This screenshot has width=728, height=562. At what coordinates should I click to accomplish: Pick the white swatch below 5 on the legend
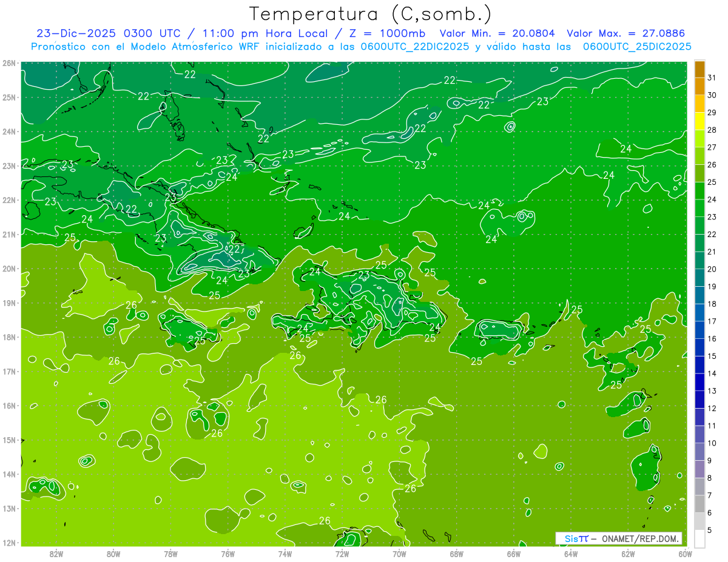[x=699, y=538]
